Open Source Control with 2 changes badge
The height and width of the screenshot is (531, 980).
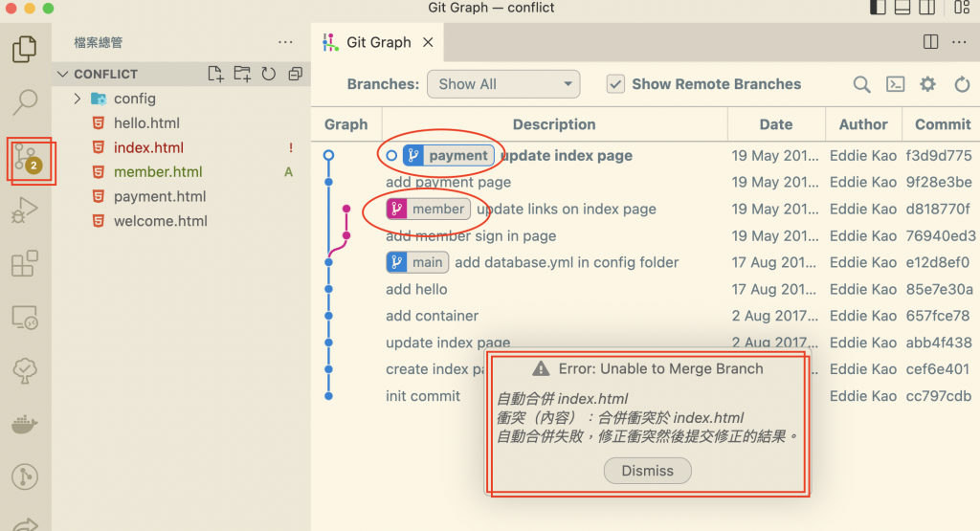click(x=28, y=159)
